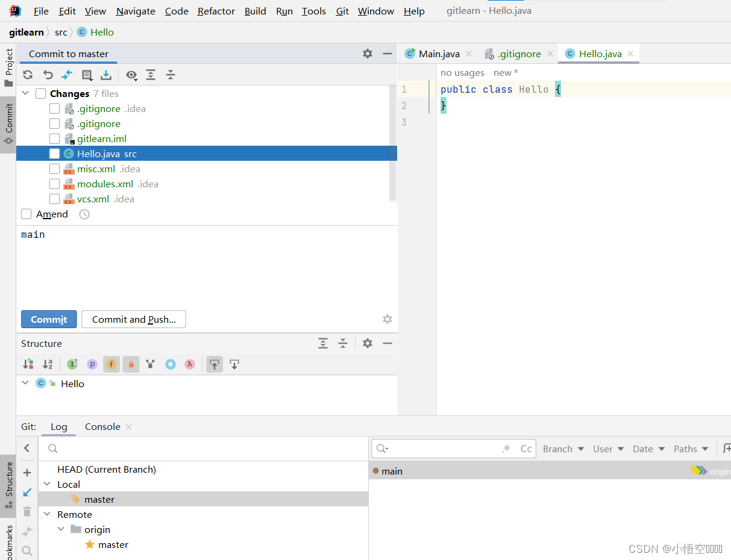The height and width of the screenshot is (560, 731).
Task: Collapse the origin remote folder
Action: click(x=61, y=529)
